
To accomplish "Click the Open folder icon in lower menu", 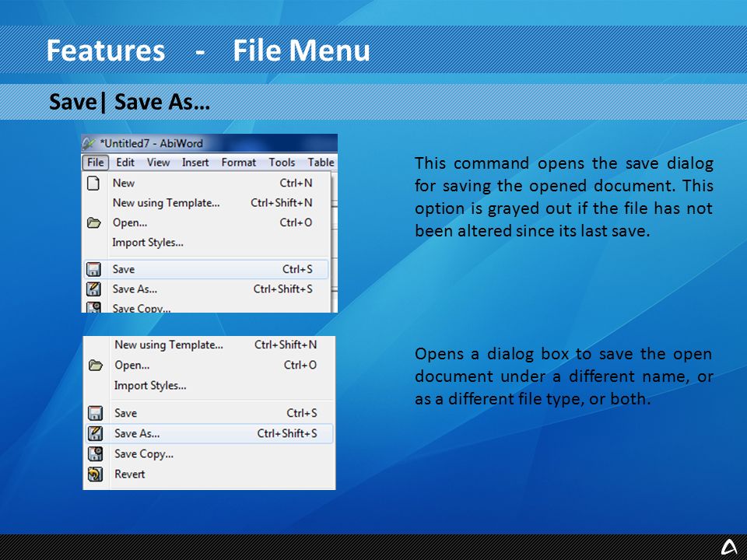I will (96, 366).
